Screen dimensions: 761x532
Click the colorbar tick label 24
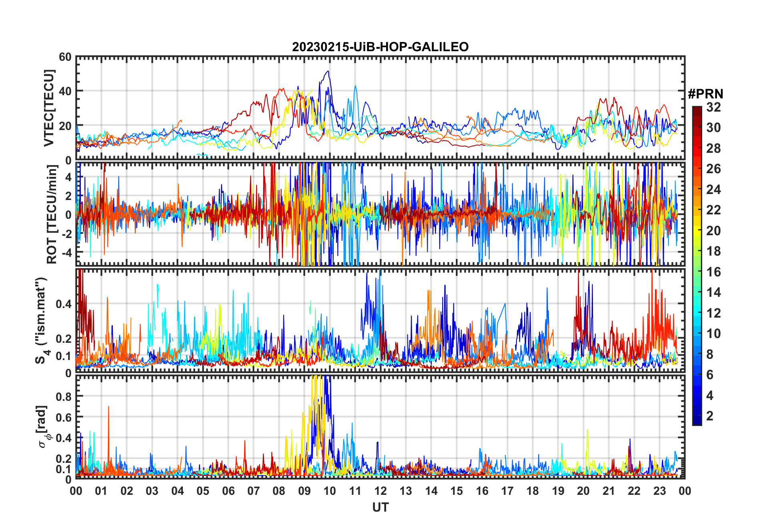click(x=713, y=190)
